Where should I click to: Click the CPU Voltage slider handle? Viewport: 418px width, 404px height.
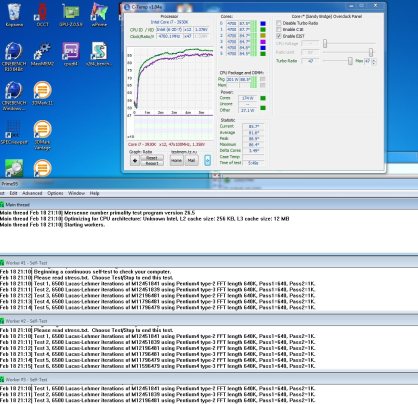(x=325, y=43)
